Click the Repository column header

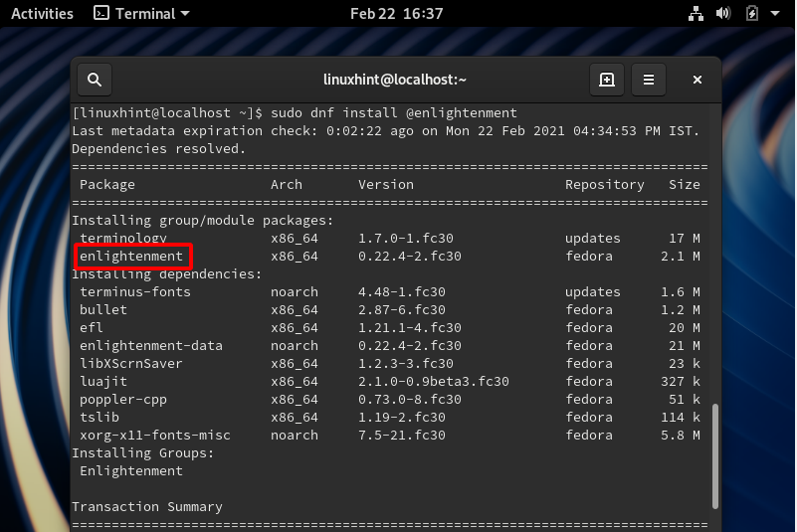(605, 185)
